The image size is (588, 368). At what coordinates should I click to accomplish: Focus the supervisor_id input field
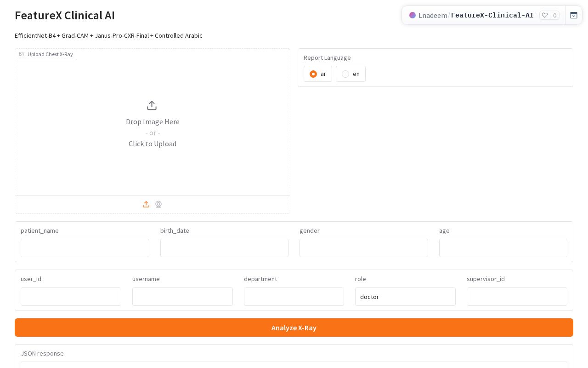pyautogui.click(x=517, y=297)
